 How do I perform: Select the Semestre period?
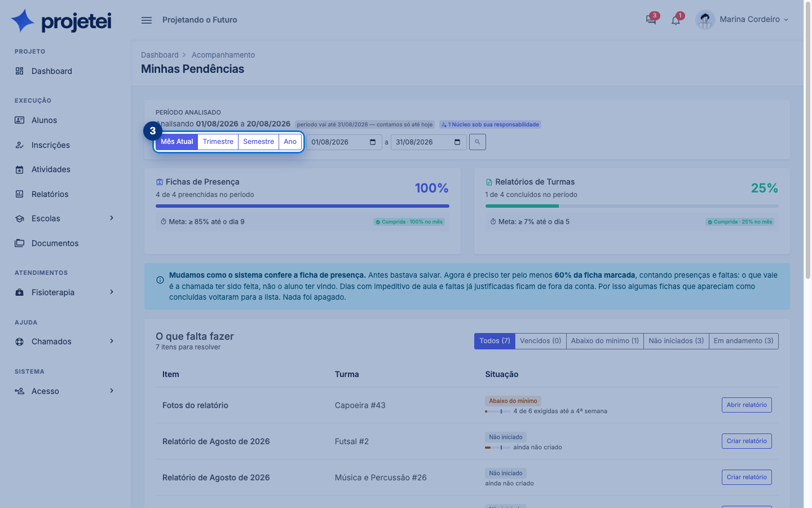click(x=259, y=142)
